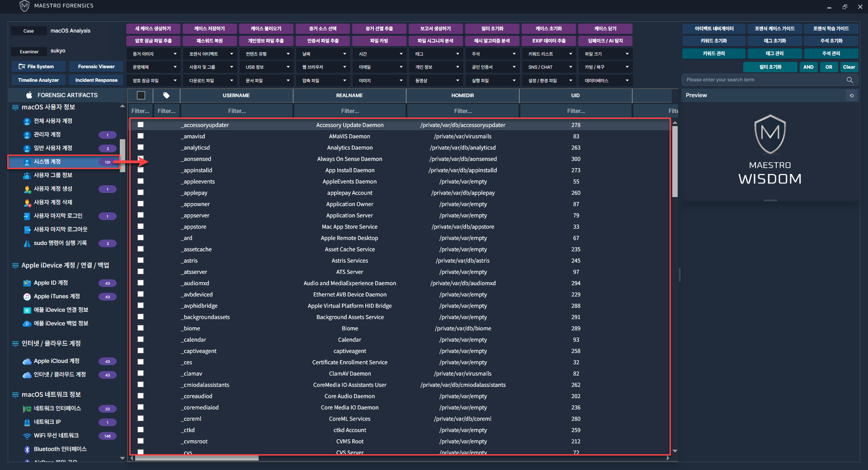Check the _accessoryupdater row checkbox
Image resolution: width=868 pixels, height=470 pixels.
[x=141, y=125]
